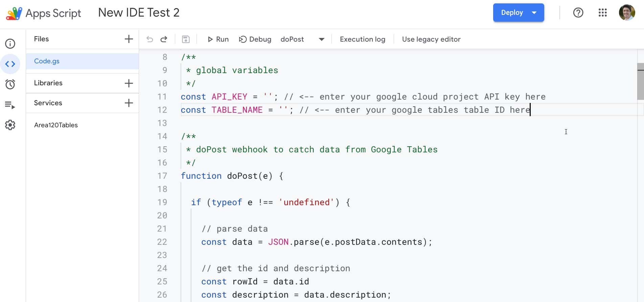644x302 pixels.
Task: Add a service with plus icon
Action: (129, 103)
